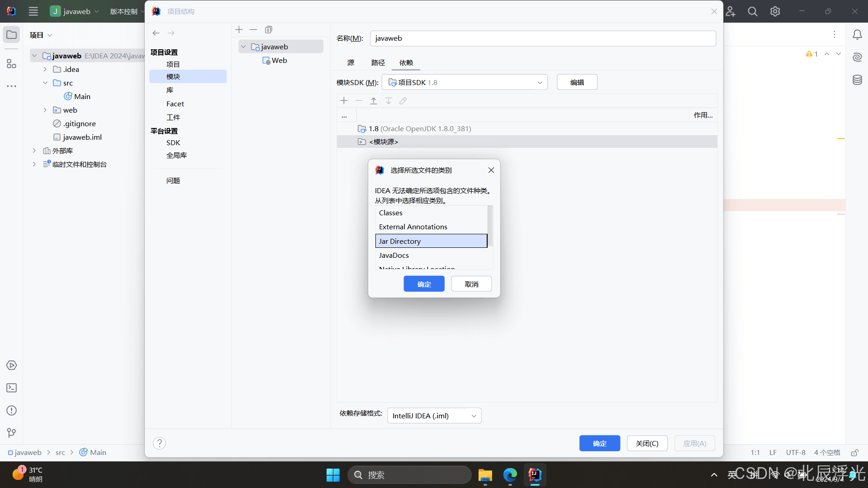Open Search Everywhere magnifier icon
868x488 pixels.
point(753,11)
